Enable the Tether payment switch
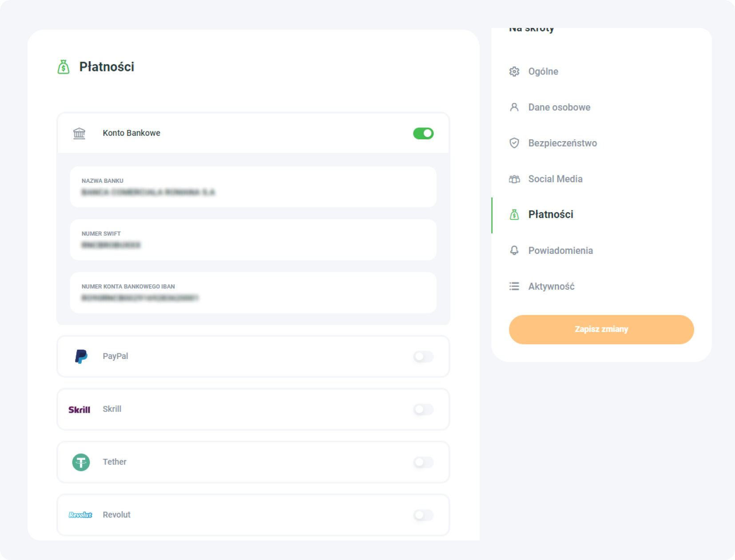The width and height of the screenshot is (735, 560). (423, 462)
